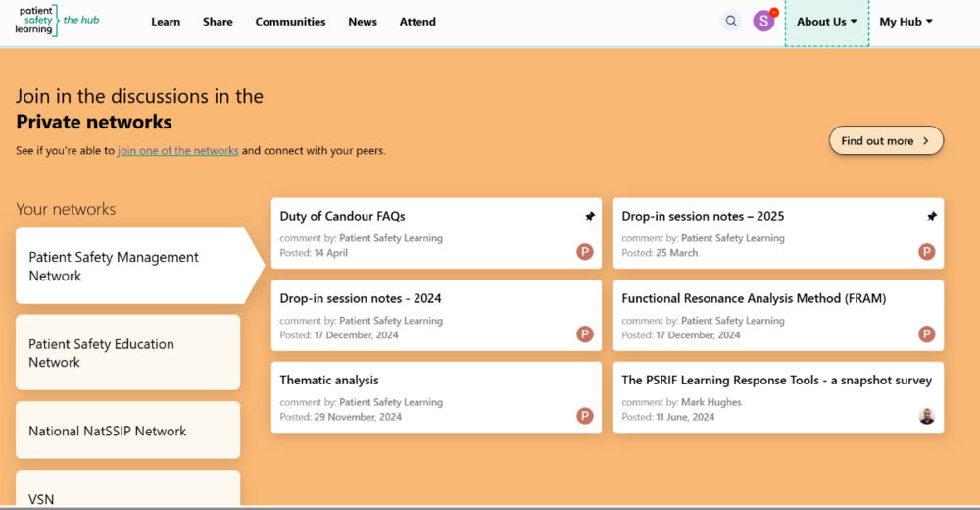
Task: Click the pin icon on Duty of Candour FAQs
Action: [589, 216]
